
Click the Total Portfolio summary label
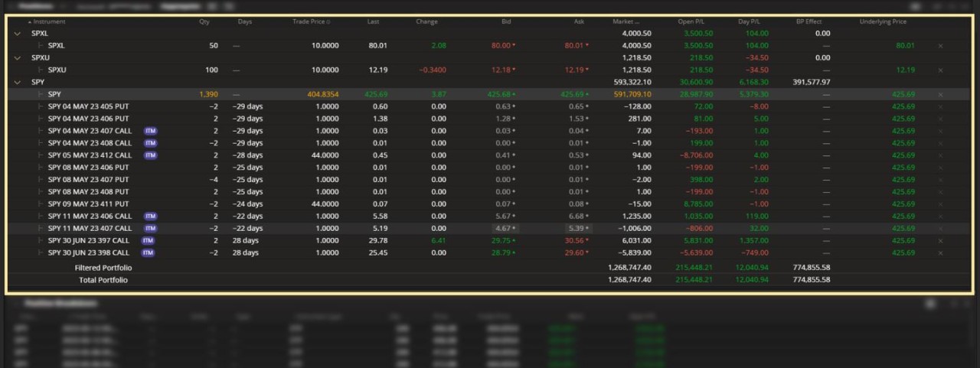(103, 280)
